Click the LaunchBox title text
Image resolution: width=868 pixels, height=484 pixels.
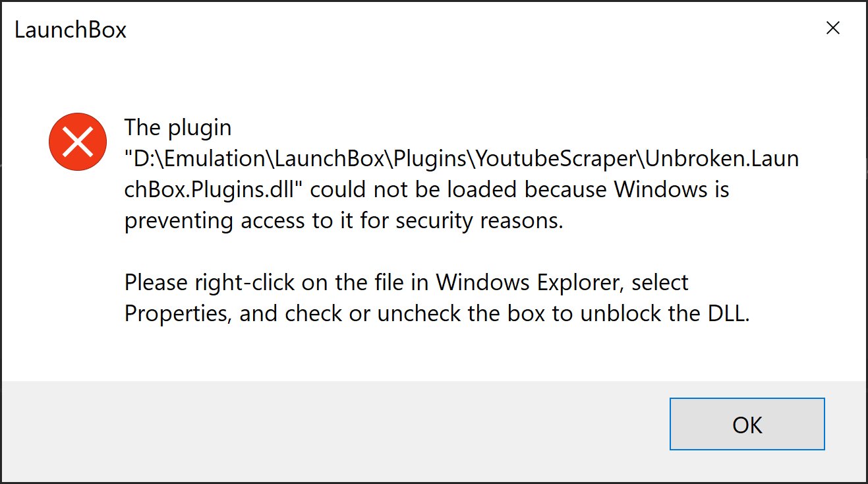71,30
